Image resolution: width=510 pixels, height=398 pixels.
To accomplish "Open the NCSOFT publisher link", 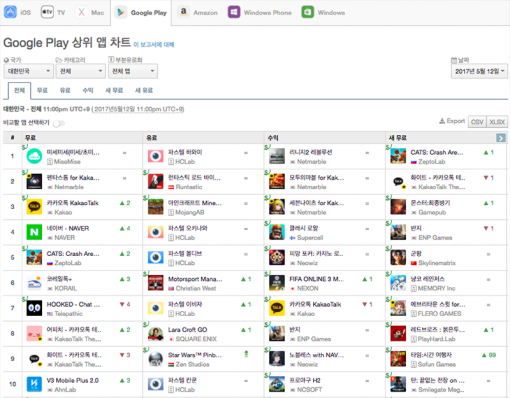I will (310, 390).
